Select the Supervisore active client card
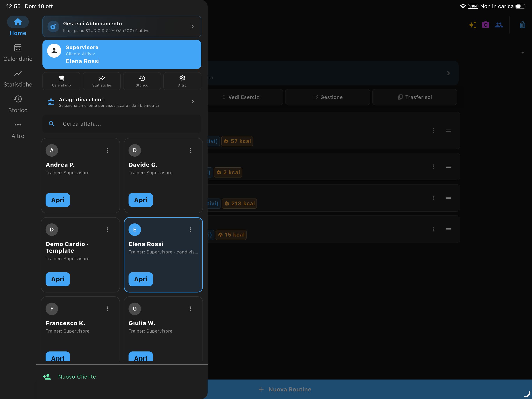 pos(122,54)
